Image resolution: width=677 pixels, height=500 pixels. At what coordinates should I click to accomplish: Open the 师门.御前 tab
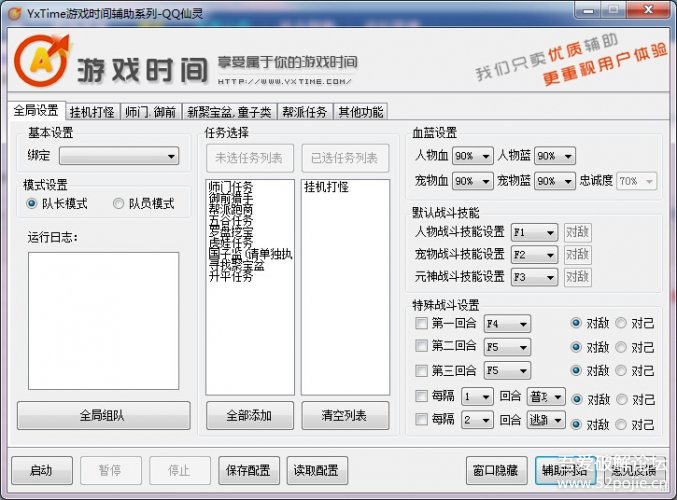point(151,112)
